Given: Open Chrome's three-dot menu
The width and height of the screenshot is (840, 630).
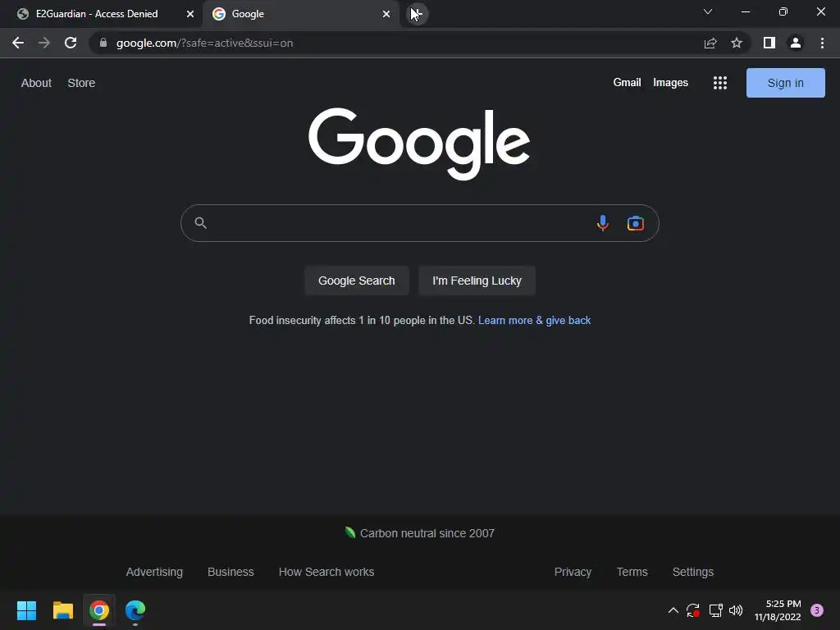Looking at the screenshot, I should click(x=822, y=43).
